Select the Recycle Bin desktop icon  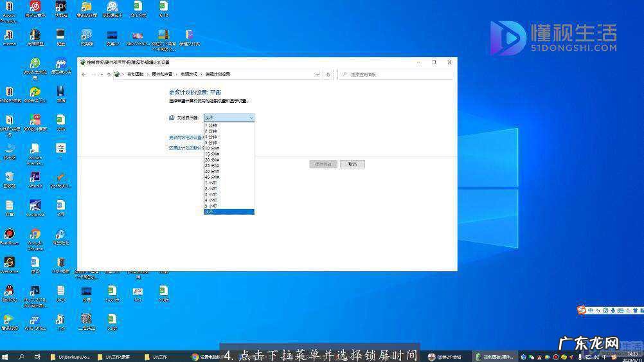[x=9, y=177]
